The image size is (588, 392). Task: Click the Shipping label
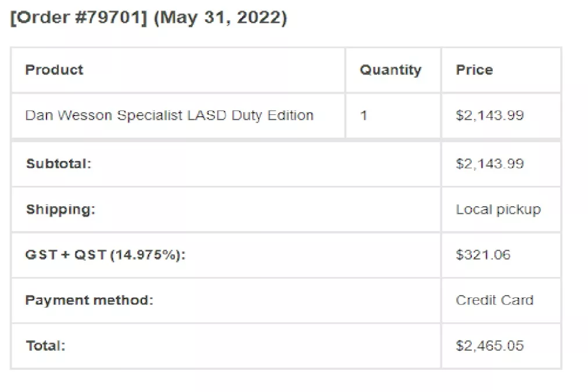coord(60,209)
